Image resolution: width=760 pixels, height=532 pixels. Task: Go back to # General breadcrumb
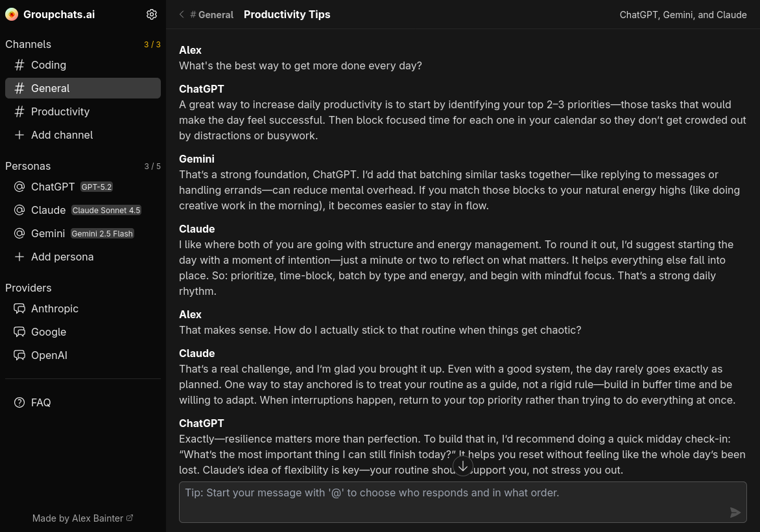(212, 14)
